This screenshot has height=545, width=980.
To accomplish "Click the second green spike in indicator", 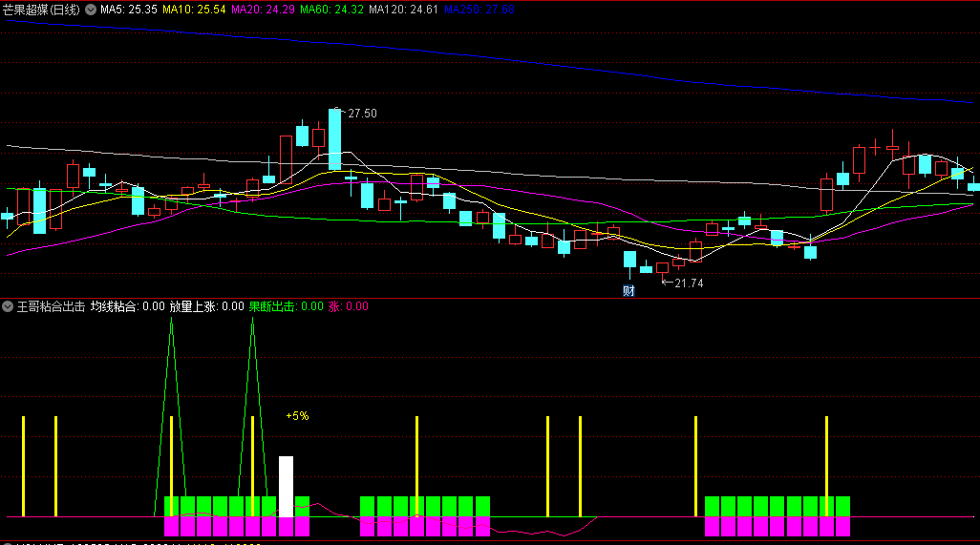I will (x=252, y=406).
